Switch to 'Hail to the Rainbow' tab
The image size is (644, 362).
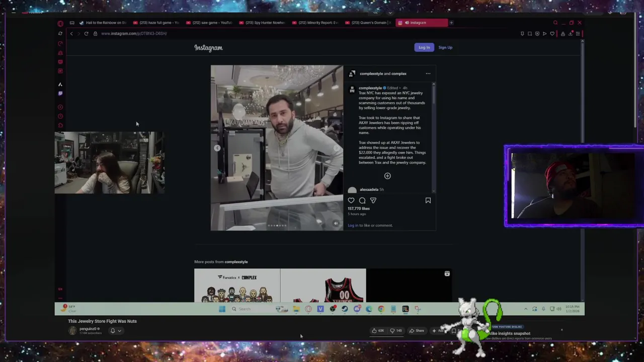[103, 23]
